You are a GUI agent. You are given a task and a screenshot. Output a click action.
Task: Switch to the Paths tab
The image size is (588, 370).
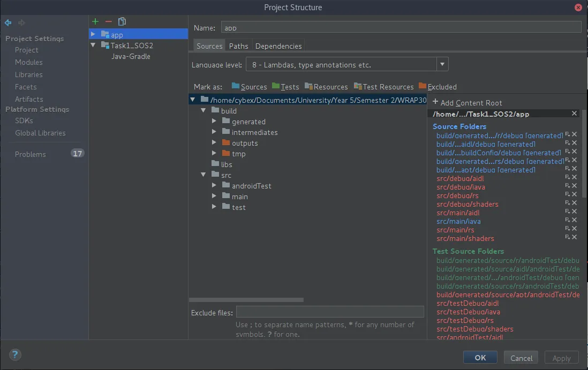238,46
